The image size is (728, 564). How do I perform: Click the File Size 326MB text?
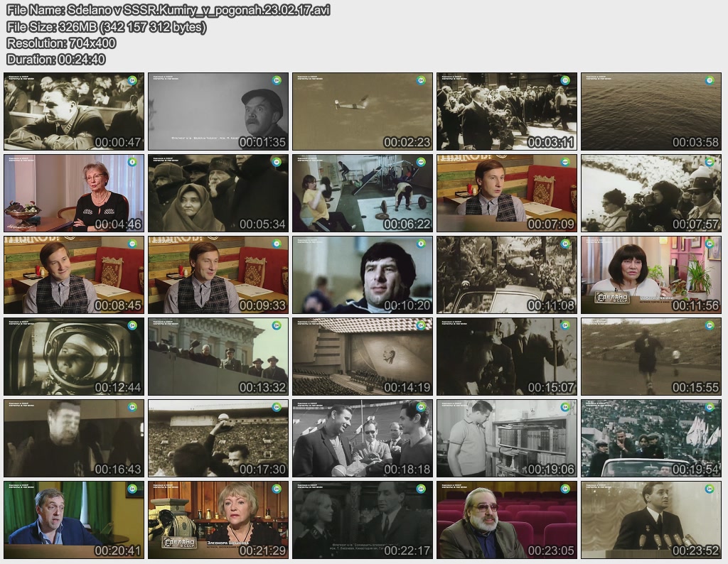click(x=107, y=27)
